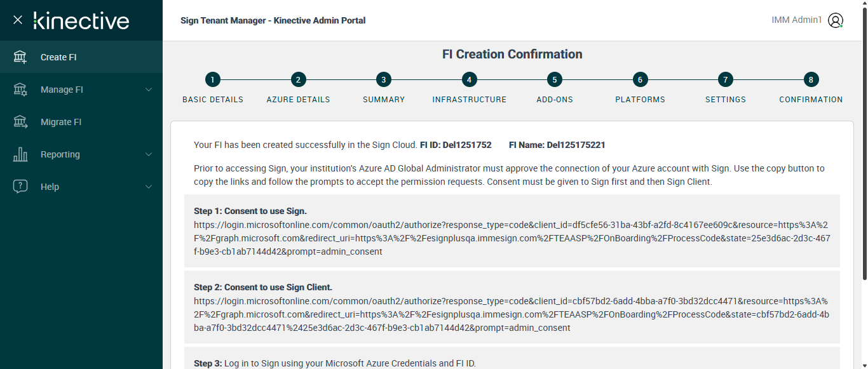Expand the Manage FI submenu chevron
The width and height of the screenshot is (868, 369).
point(149,90)
